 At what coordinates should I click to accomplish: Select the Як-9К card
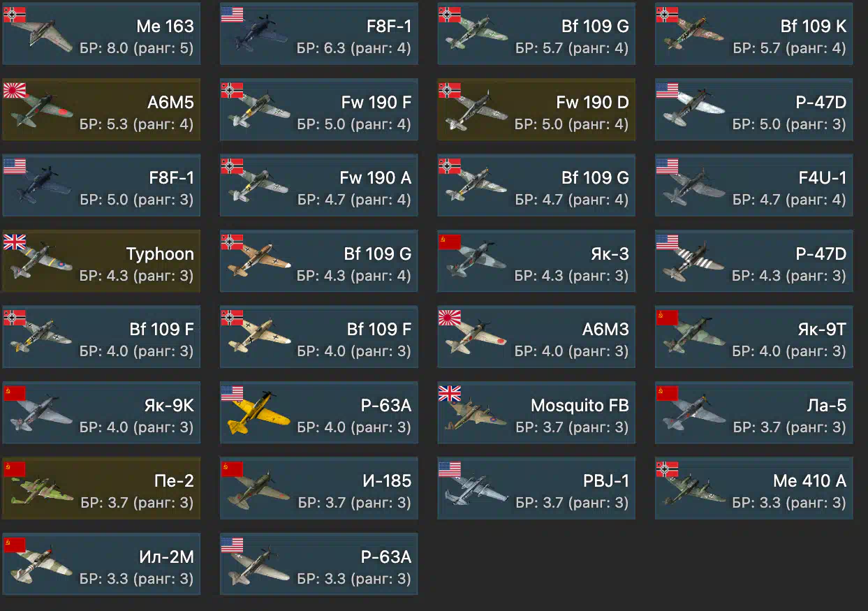tap(101, 412)
